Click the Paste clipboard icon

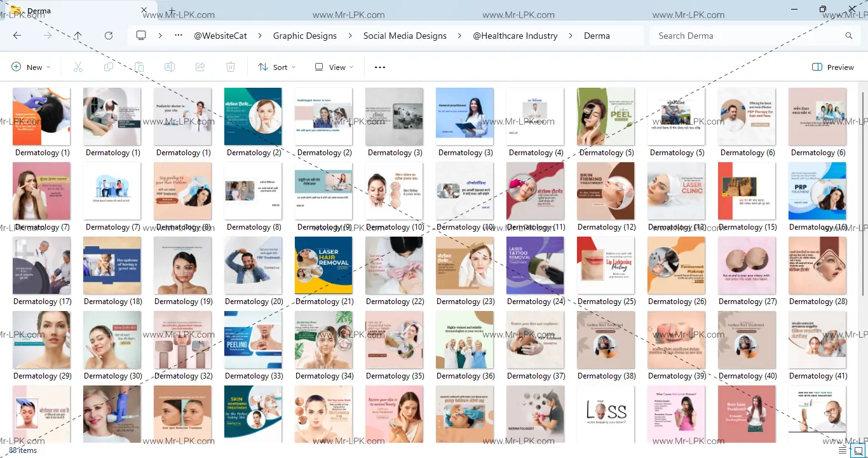pyautogui.click(x=139, y=67)
